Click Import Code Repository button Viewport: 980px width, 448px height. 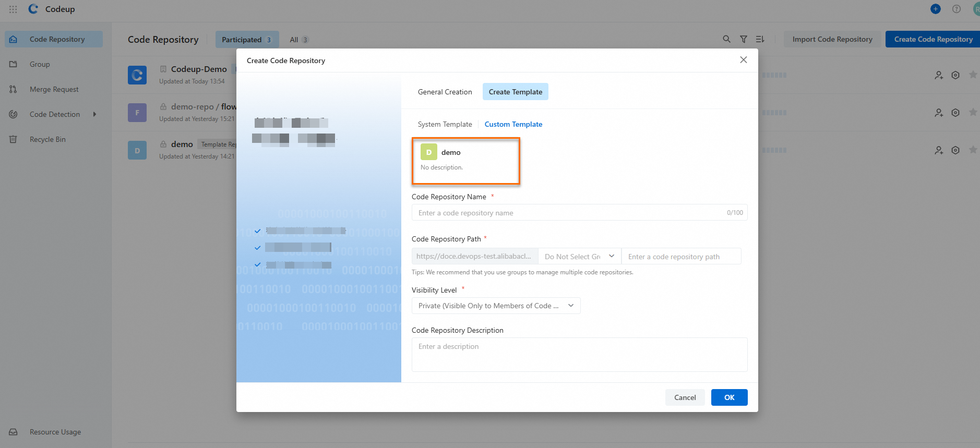tap(832, 39)
